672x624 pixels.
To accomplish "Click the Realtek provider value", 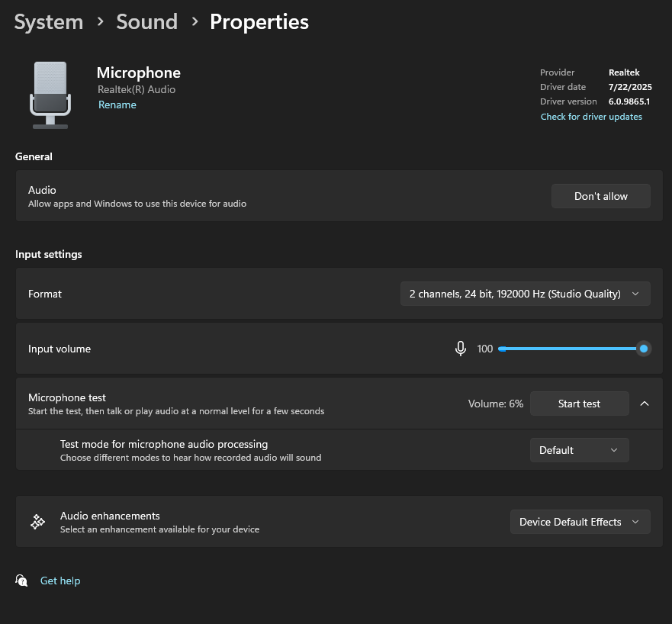I will point(624,72).
